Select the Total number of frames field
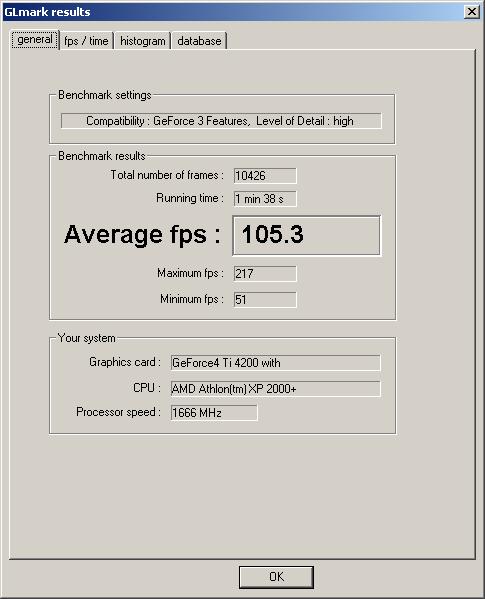The height and width of the screenshot is (599, 485). [x=265, y=176]
